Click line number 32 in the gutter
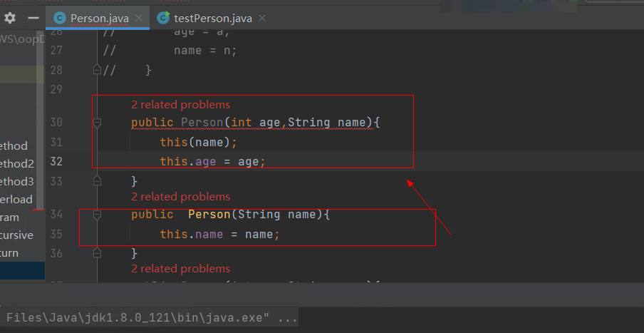The image size is (644, 333). [56, 161]
